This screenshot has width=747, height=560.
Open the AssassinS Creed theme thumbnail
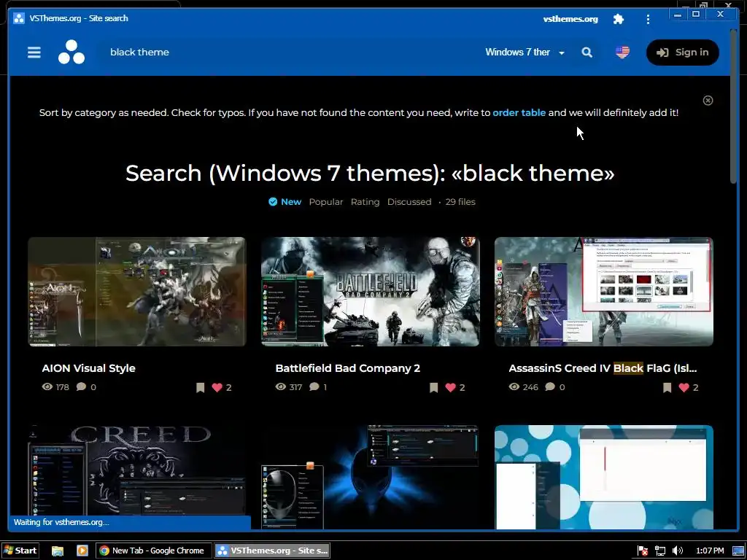[x=603, y=292]
